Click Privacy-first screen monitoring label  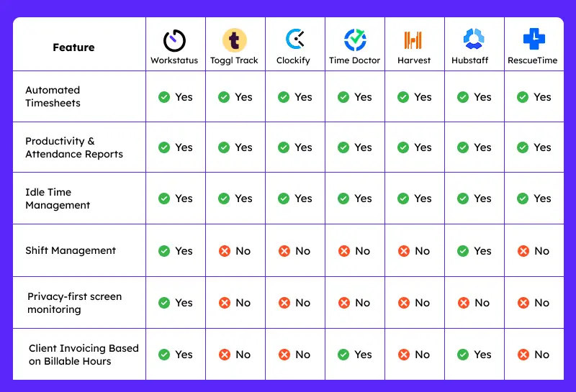pos(74,303)
